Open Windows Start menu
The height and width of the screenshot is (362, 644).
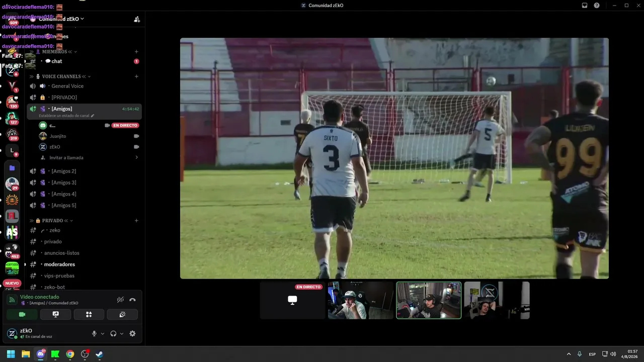(x=11, y=354)
